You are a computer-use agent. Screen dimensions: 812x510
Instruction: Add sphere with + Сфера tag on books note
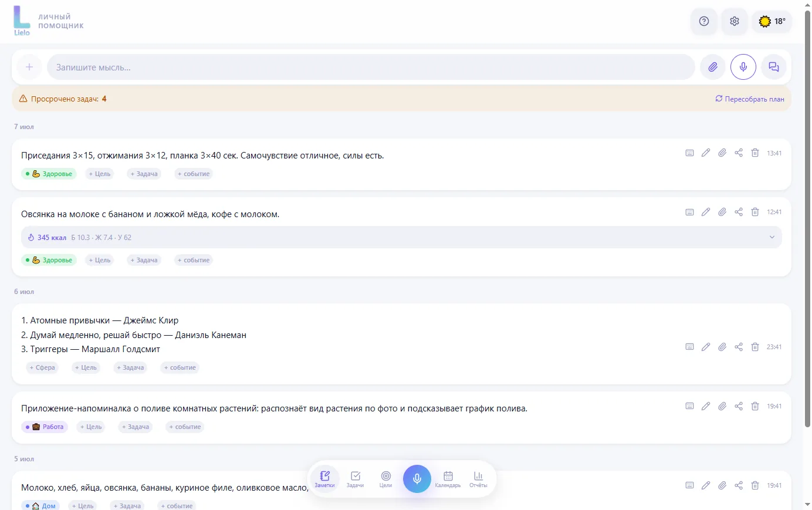click(42, 367)
